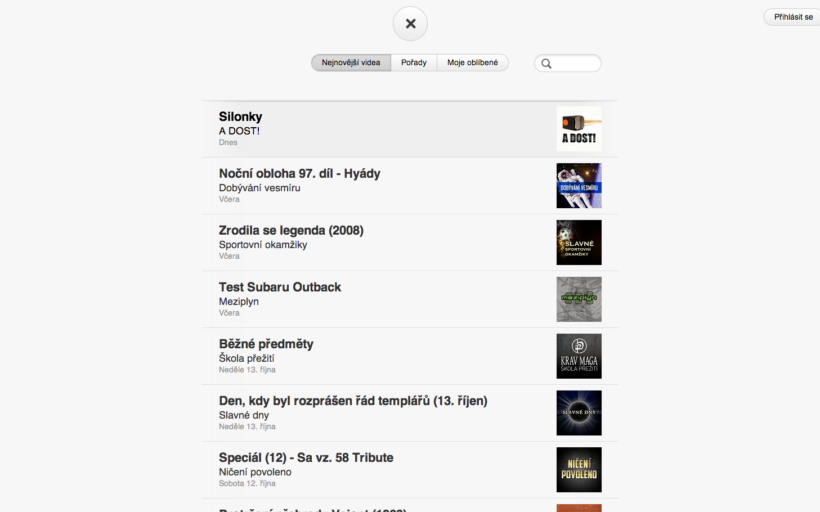Select Zrodila se legenda (2008) video
The width and height of the screenshot is (820, 512).
click(291, 230)
